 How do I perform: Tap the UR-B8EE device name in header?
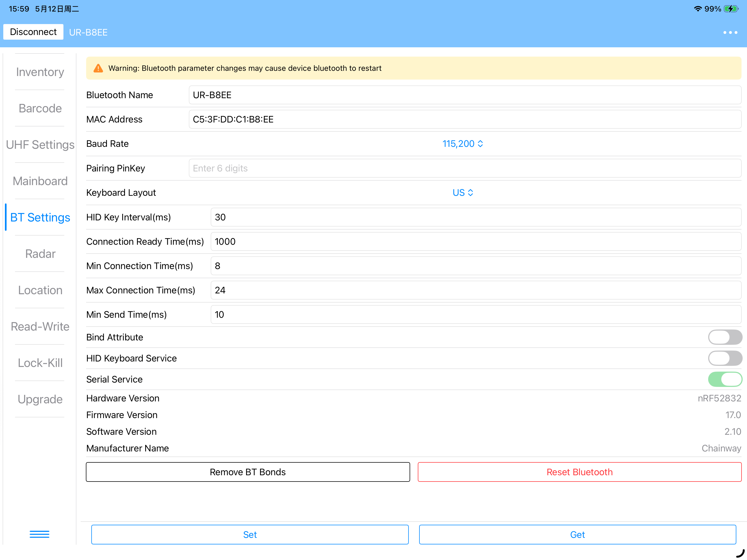click(x=88, y=33)
